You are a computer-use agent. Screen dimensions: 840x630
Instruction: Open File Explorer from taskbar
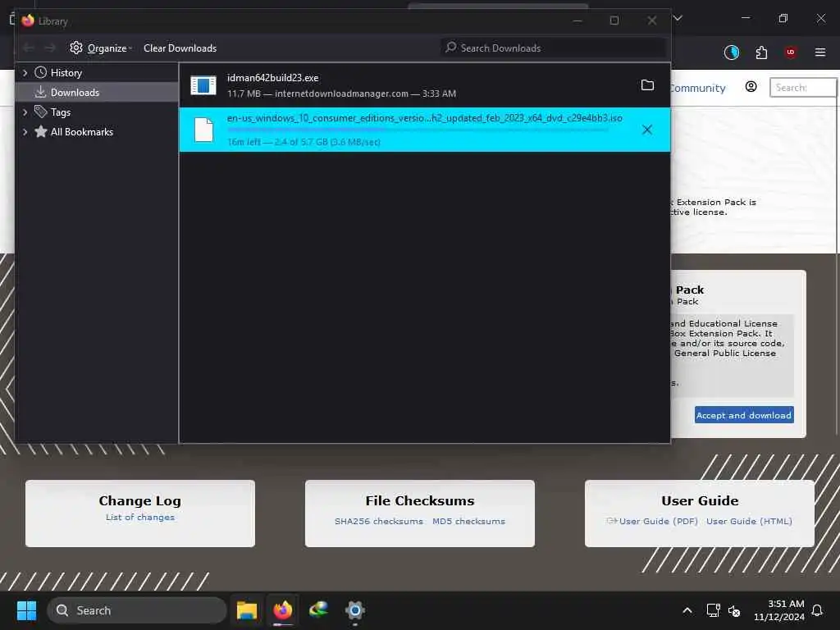tap(247, 610)
